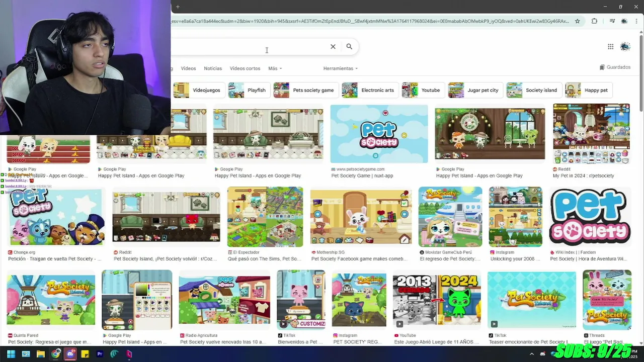
Task: Open Petición - Traigan de vuelta Pet Society link
Action: pyautogui.click(x=54, y=258)
